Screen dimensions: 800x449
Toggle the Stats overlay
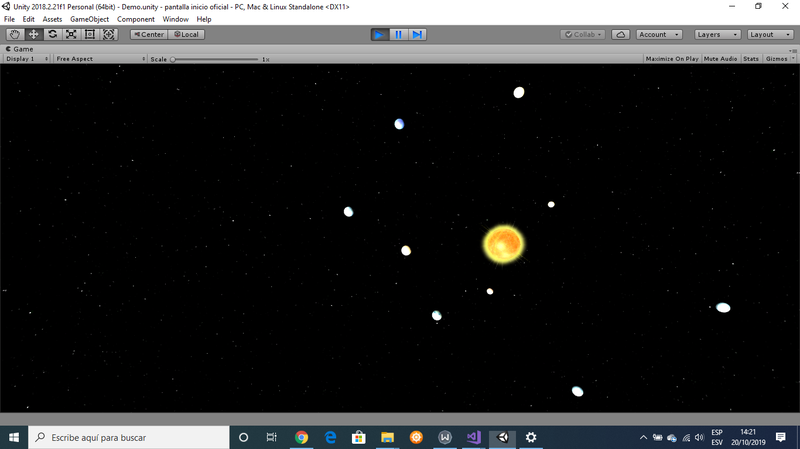[751, 59]
